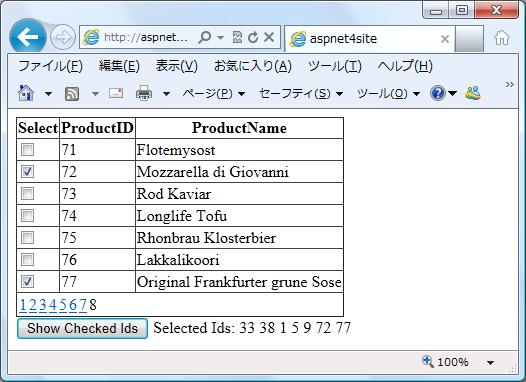This screenshot has width=526, height=382.
Task: Open the 100% zoom level dropdown arrow
Action: [x=490, y=363]
